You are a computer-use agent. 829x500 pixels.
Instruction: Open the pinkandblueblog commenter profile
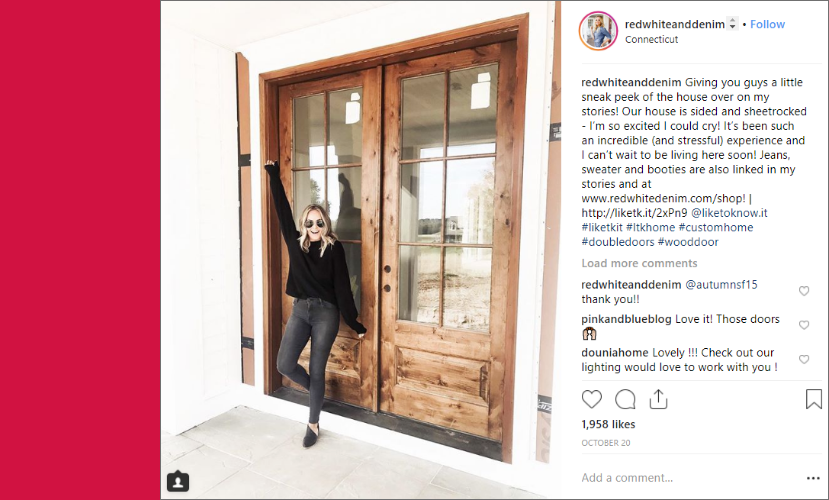pyautogui.click(x=627, y=319)
